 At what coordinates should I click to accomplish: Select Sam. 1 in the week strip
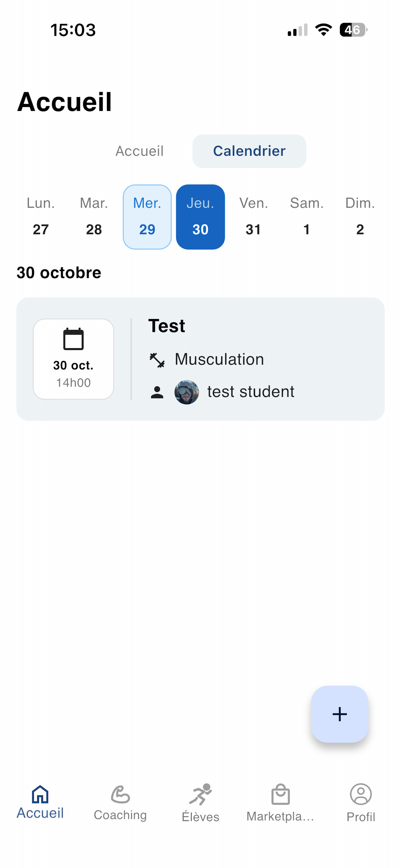(307, 217)
